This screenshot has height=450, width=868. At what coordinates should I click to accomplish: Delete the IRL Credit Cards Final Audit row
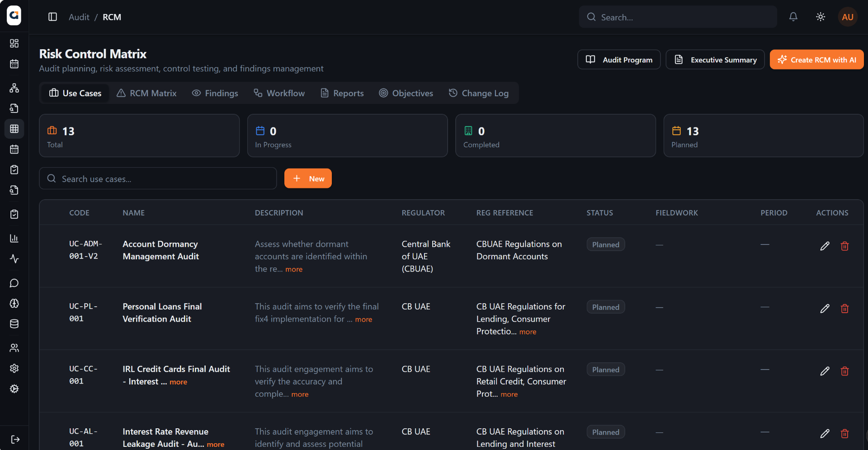pos(844,371)
